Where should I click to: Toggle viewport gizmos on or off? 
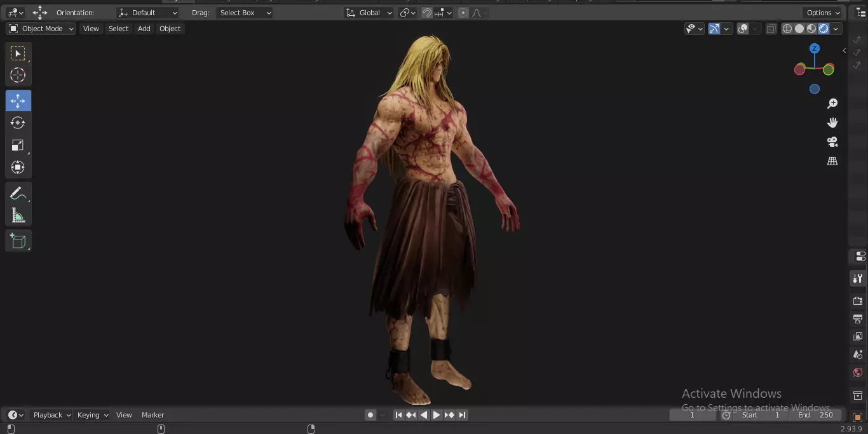[714, 29]
